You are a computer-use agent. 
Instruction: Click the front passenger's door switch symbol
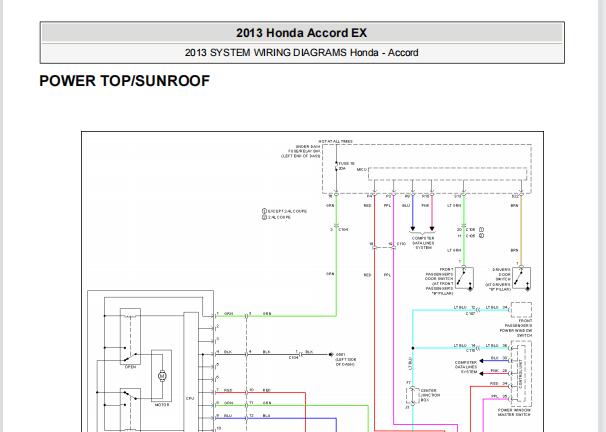[465, 278]
